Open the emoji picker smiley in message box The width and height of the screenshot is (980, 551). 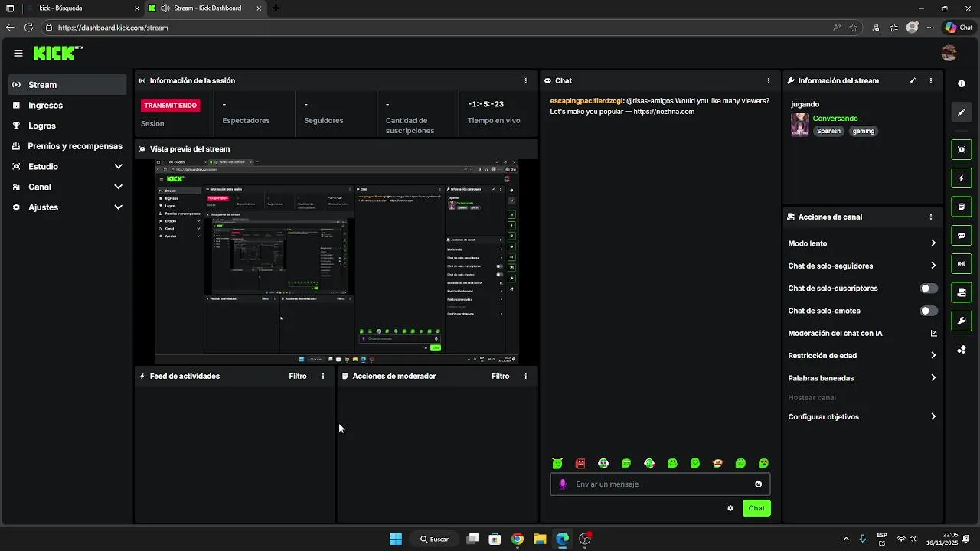[759, 484]
